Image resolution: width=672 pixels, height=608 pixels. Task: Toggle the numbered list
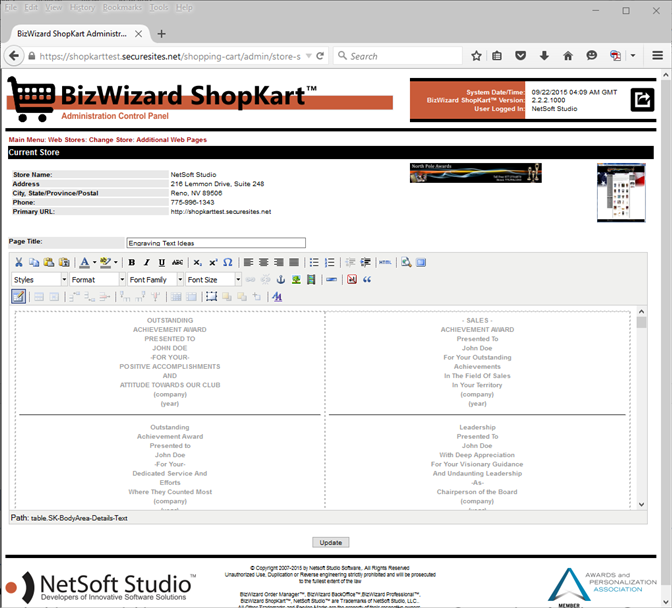pos(329,262)
